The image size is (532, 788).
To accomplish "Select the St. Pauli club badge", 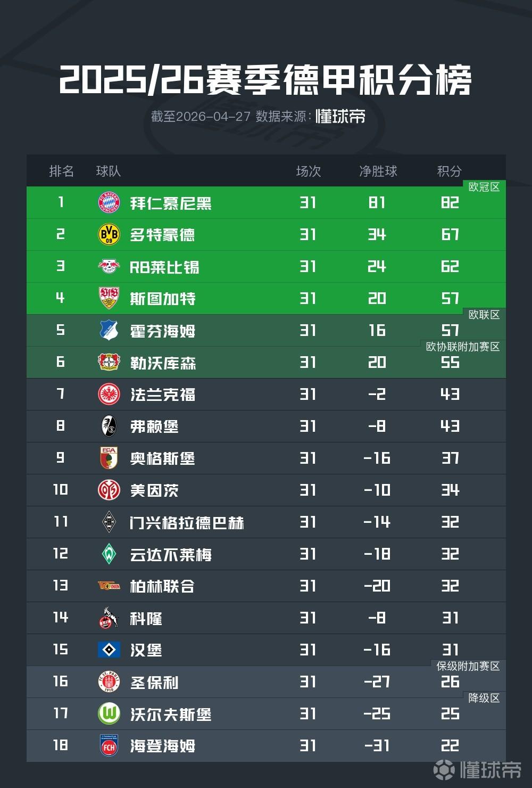I will point(109,682).
